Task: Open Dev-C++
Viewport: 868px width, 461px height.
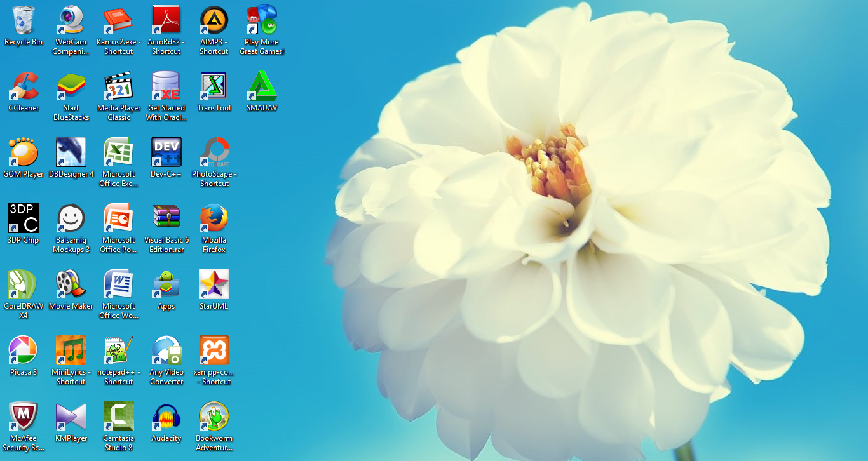Action: (166, 151)
